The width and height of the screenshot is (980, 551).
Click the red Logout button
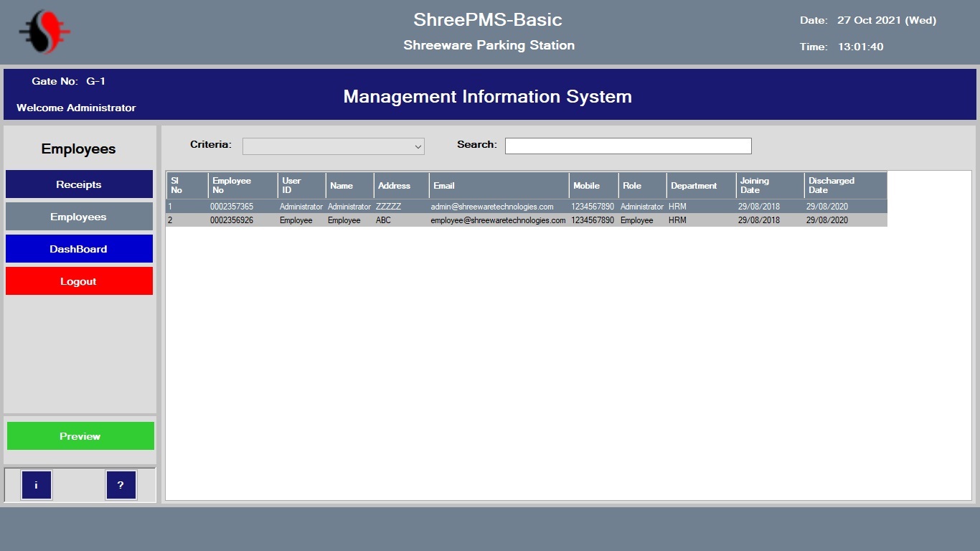[x=79, y=281]
